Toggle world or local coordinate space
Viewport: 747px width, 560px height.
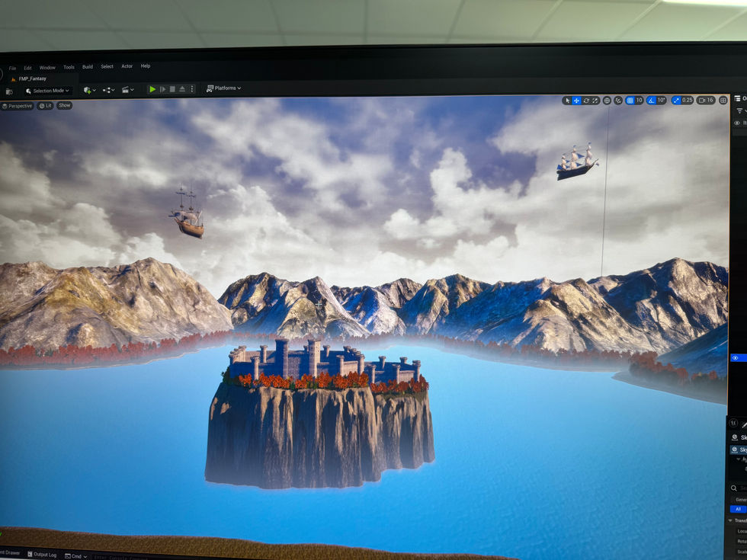607,101
